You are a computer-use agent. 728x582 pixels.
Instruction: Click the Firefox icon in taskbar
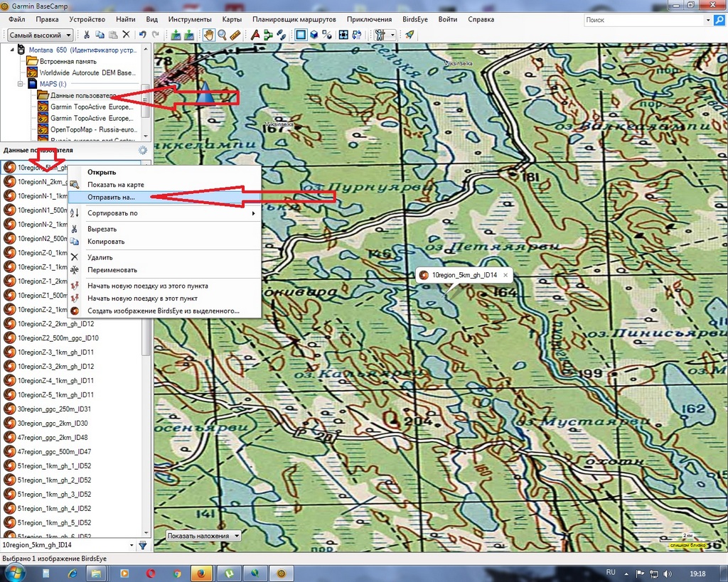pyautogui.click(x=200, y=573)
